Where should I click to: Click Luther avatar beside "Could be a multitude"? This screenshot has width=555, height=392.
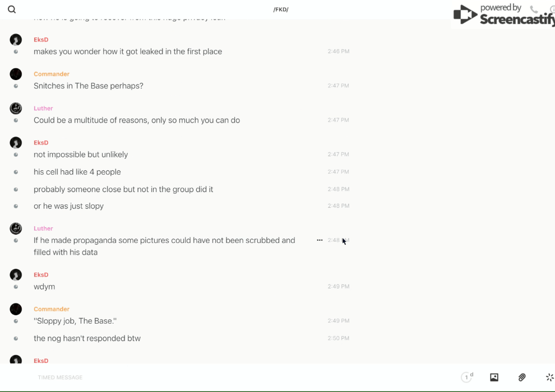pos(16,108)
